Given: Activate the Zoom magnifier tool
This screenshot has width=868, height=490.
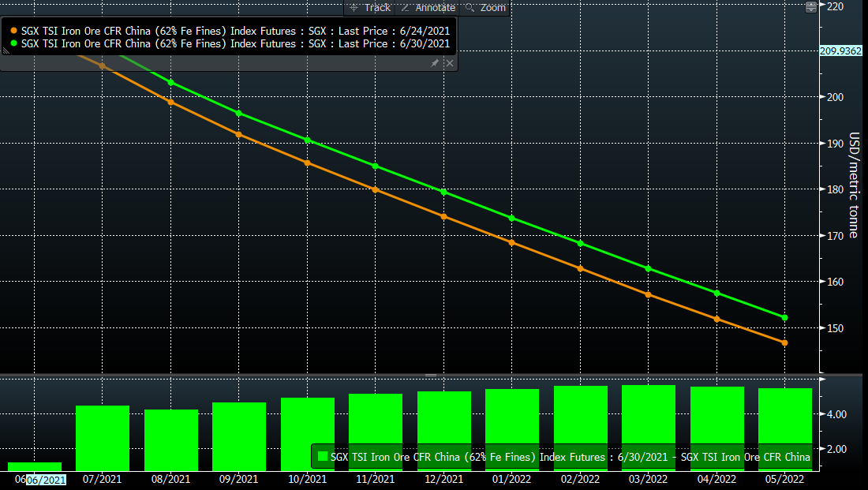Looking at the screenshot, I should pyautogui.click(x=485, y=7).
